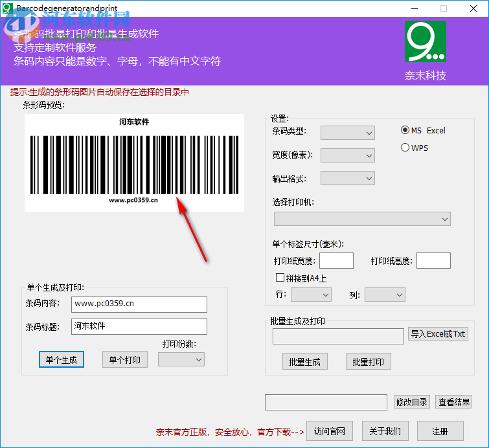
Task: Minimize the Barcodegeneratorandprint window
Action: 415,8
